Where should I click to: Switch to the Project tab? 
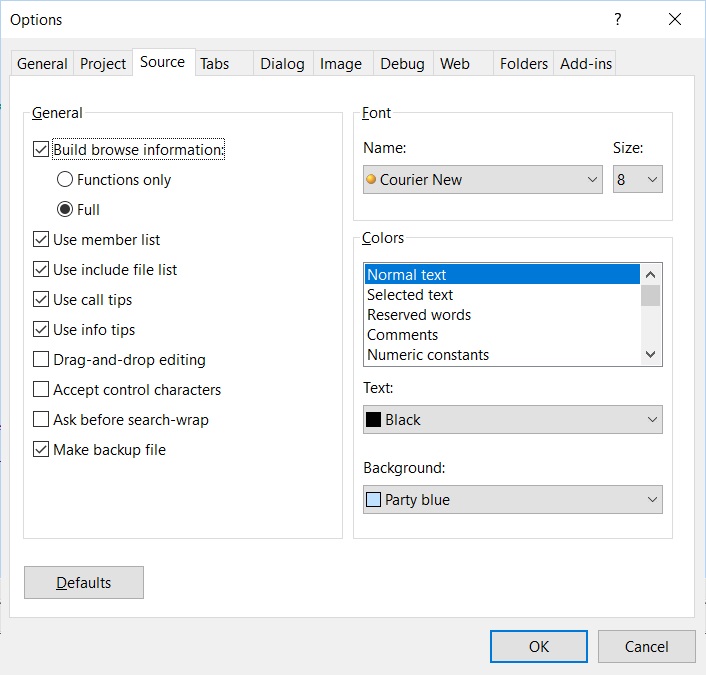click(x=103, y=63)
